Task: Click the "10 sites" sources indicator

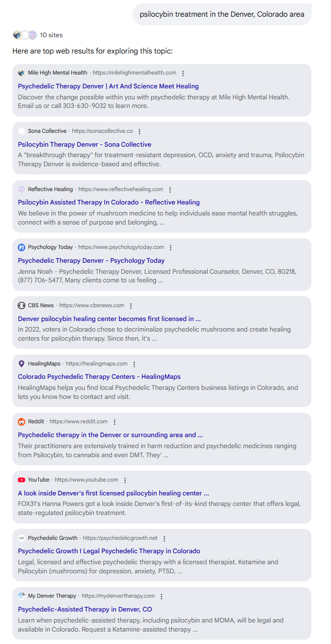Action: (51, 35)
